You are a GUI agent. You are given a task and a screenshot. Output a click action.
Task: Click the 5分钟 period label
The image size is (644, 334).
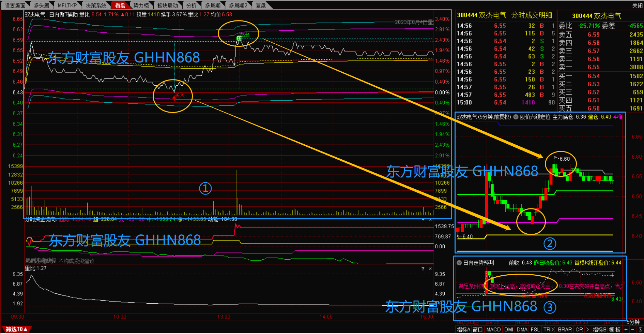click(x=633, y=322)
